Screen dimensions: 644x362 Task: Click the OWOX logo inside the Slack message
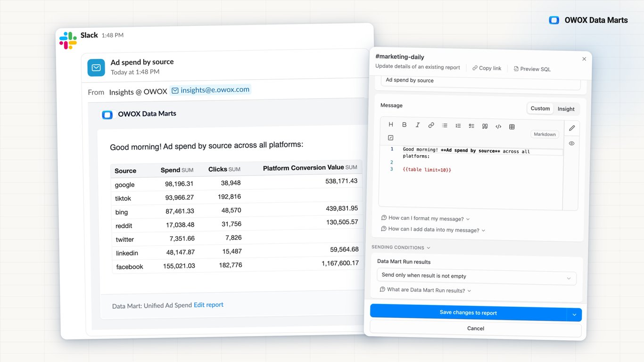(x=107, y=115)
